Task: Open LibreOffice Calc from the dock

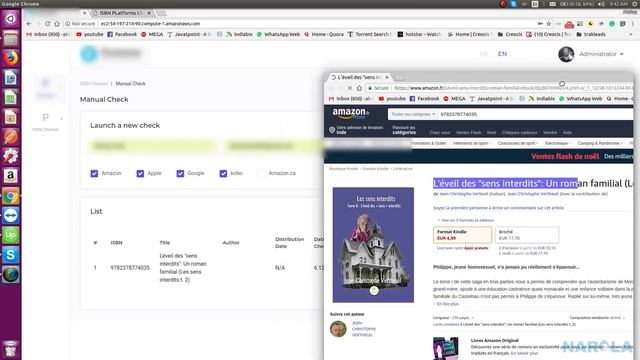Action: (11, 97)
